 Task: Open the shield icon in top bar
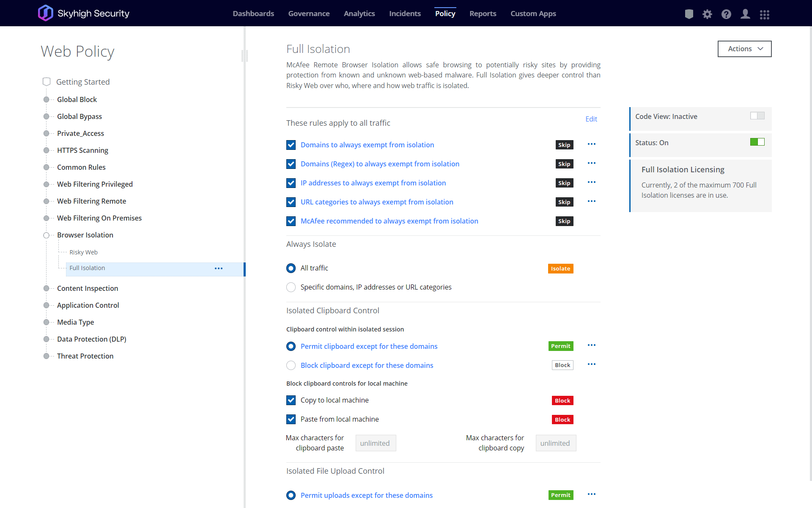tap(689, 14)
